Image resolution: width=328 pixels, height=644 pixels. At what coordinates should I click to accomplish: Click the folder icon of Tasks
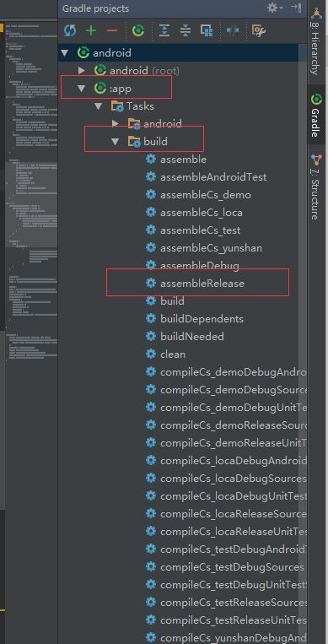click(x=117, y=106)
